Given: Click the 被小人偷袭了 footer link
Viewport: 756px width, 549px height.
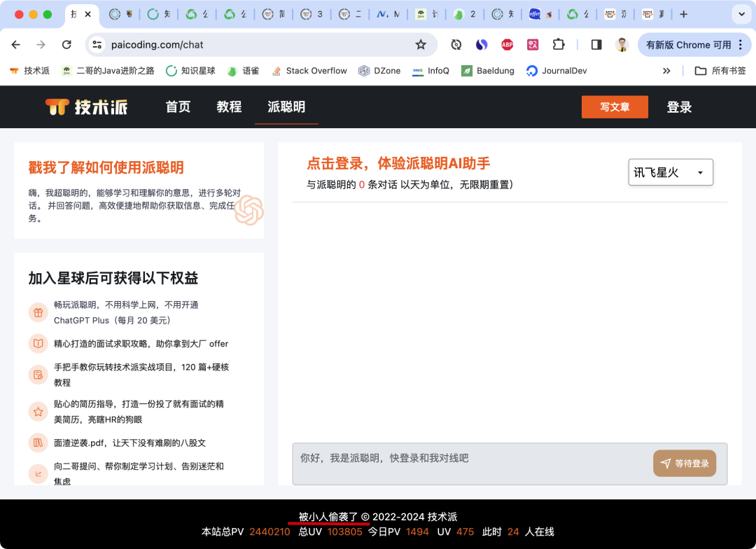Looking at the screenshot, I should click(x=328, y=517).
